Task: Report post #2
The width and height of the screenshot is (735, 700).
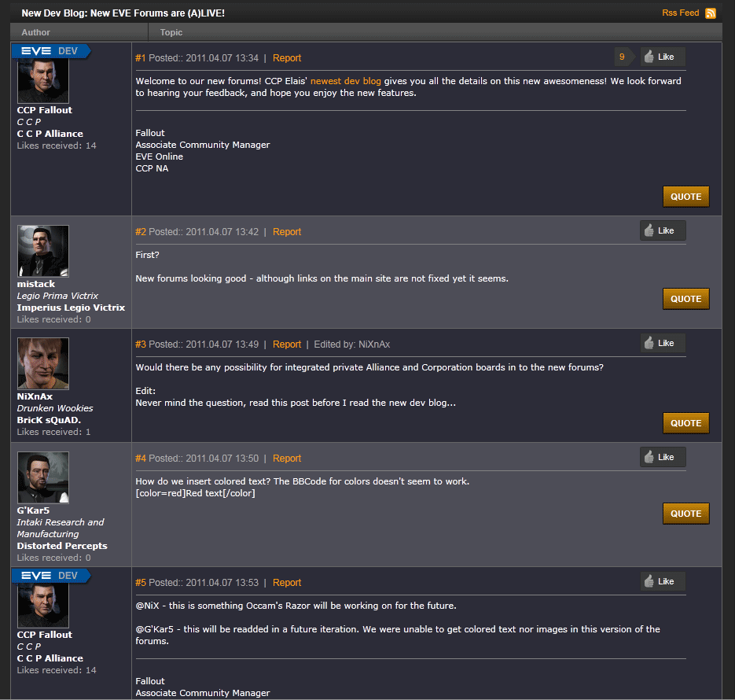Action: (287, 232)
